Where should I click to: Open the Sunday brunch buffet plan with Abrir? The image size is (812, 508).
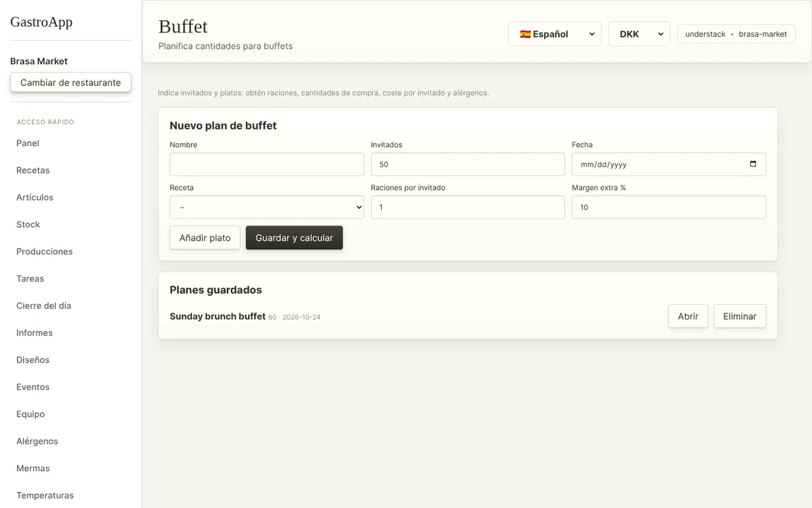pos(688,316)
